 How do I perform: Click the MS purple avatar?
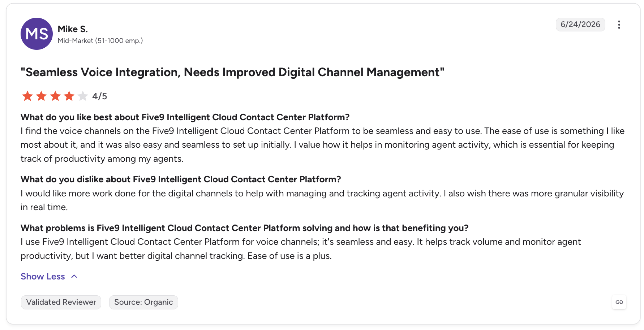pos(37,34)
